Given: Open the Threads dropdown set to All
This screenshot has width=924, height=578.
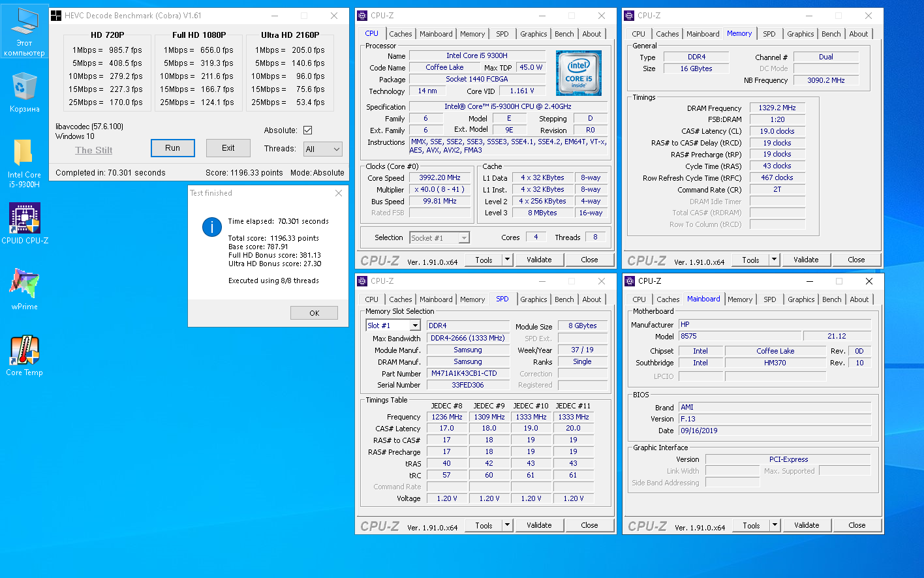Looking at the screenshot, I should [x=323, y=149].
